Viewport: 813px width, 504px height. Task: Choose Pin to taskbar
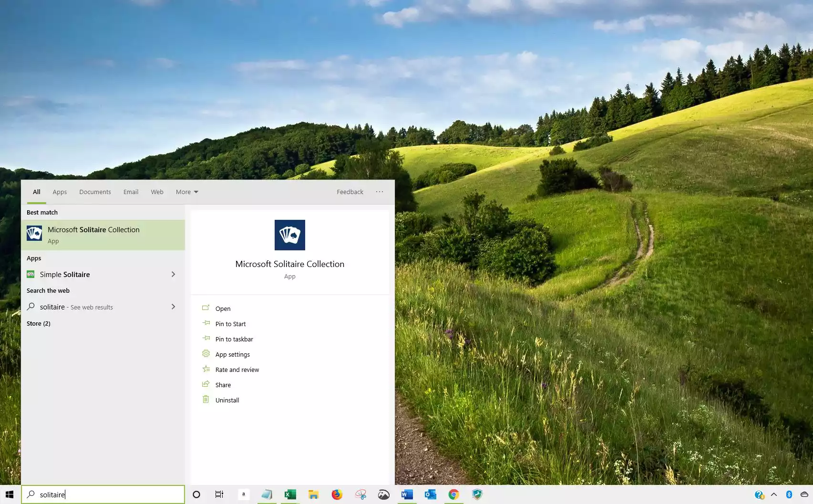click(234, 339)
